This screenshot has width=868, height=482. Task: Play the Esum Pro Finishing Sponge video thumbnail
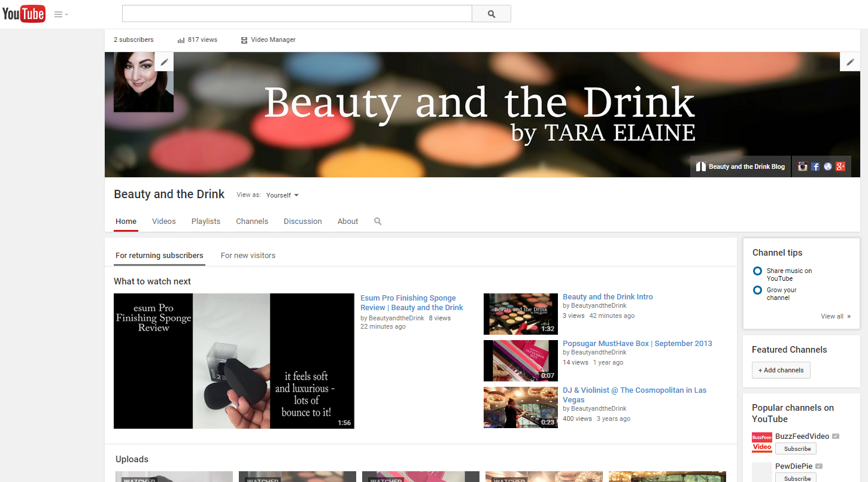pos(234,361)
